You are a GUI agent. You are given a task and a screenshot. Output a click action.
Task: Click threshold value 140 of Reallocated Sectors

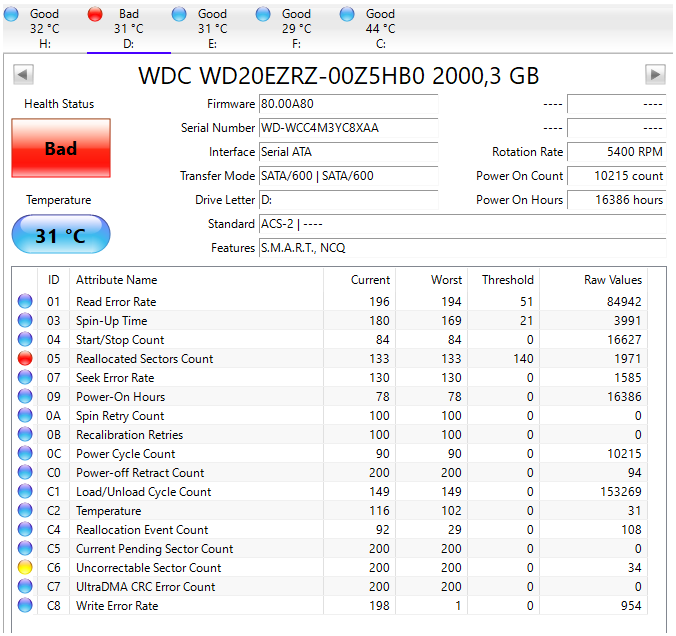(523, 359)
